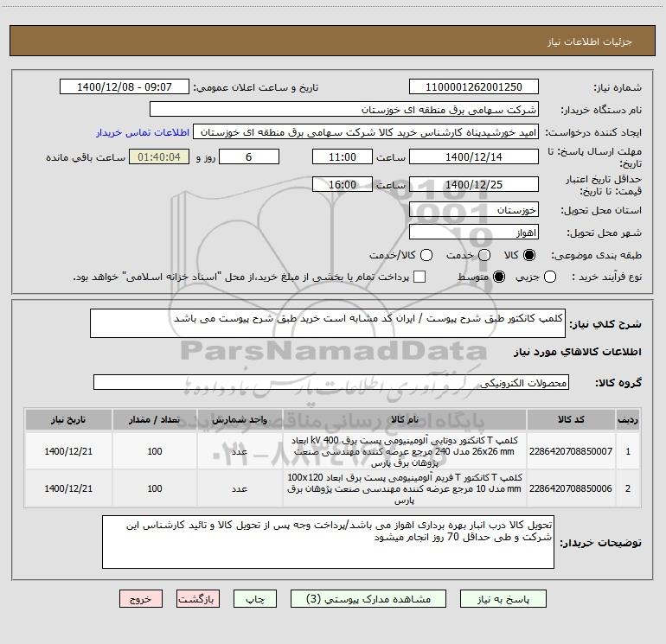
Task: Click the تعداد / مقدار column header
Action: [155, 420]
